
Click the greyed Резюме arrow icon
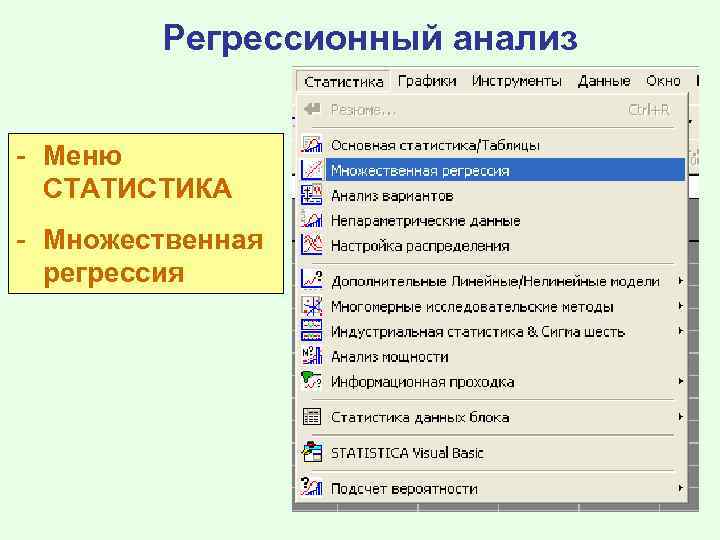[312, 109]
